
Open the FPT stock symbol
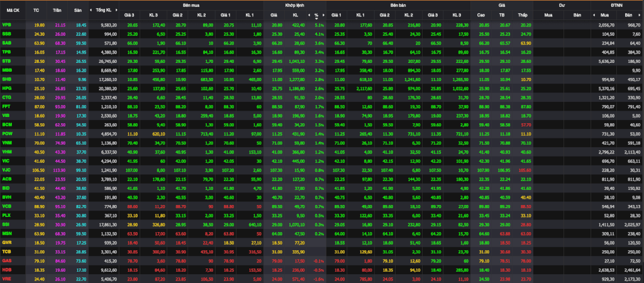point(6,106)
